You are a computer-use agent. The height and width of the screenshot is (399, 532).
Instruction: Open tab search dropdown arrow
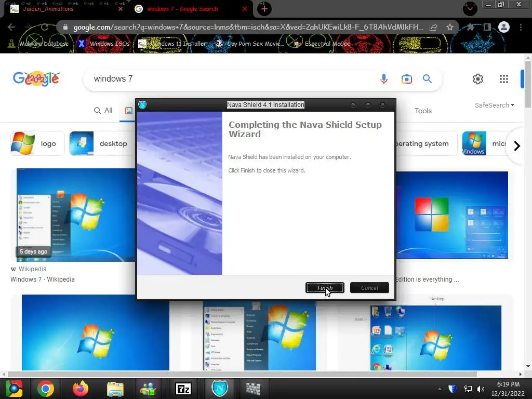click(x=470, y=8)
